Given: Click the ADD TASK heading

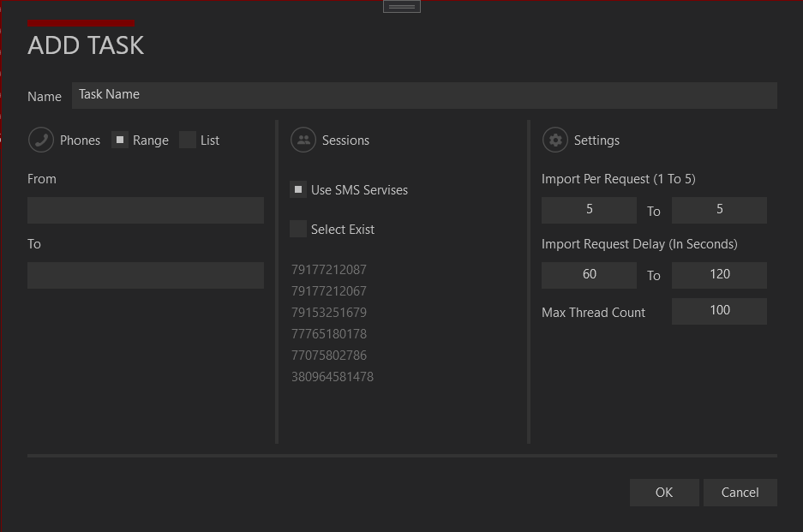Looking at the screenshot, I should pos(86,45).
